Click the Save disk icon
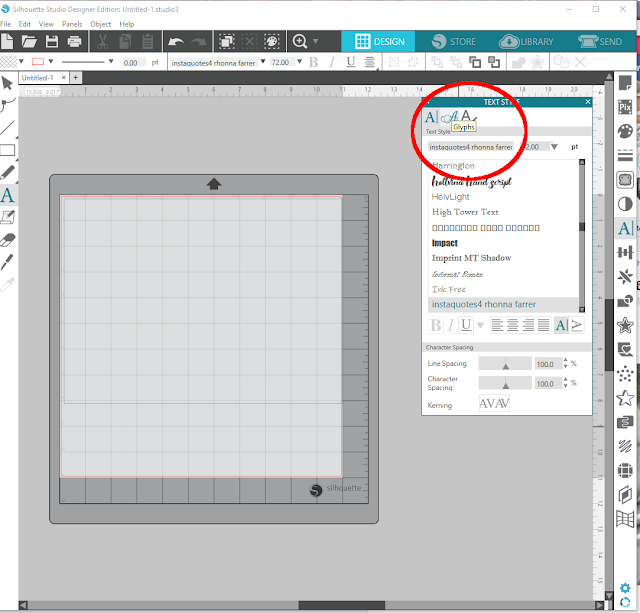The height and width of the screenshot is (613, 640). point(52,41)
